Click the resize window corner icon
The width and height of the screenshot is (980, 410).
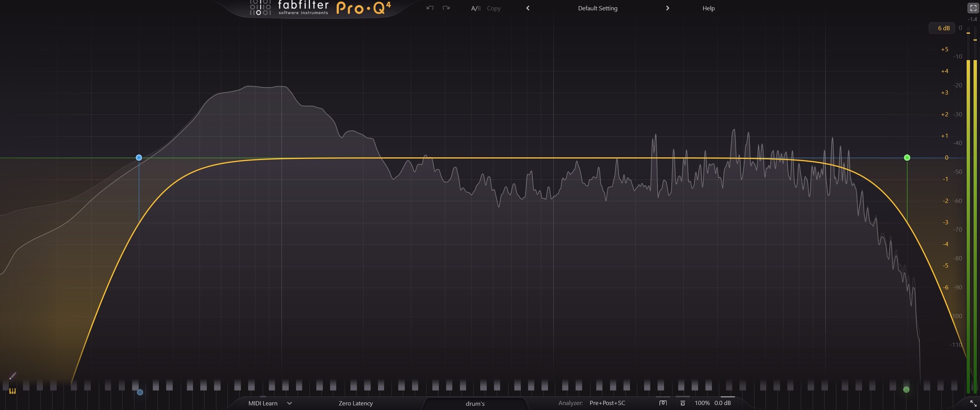click(973, 403)
